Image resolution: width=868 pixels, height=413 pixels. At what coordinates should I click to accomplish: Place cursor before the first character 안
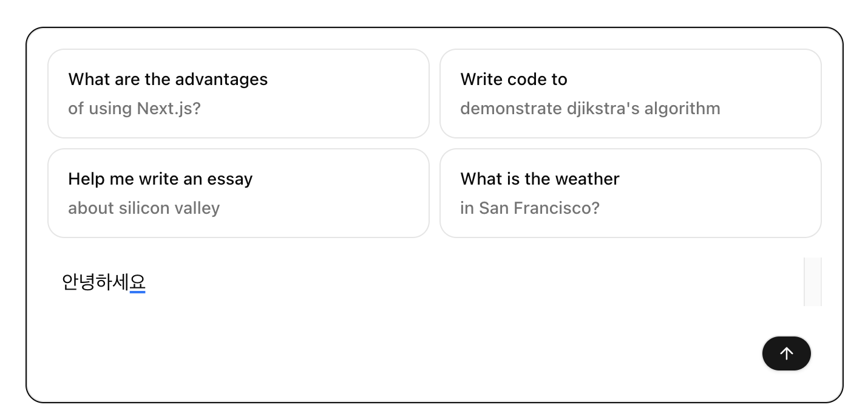tap(63, 282)
